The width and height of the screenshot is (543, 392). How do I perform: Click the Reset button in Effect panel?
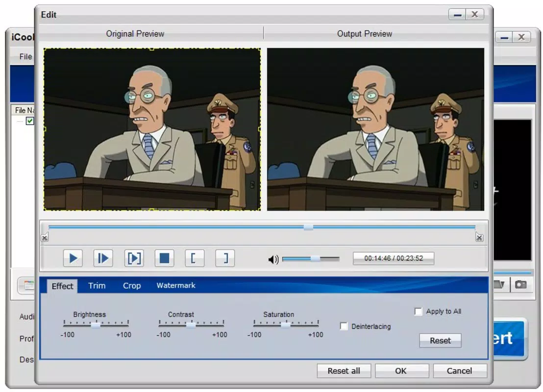tap(440, 341)
